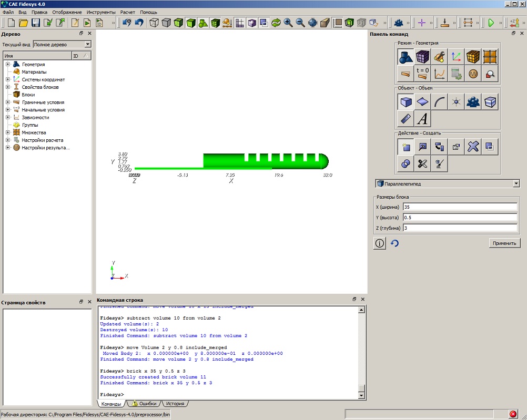Click the Материалы tree item
This screenshot has height=420, width=527.
(34, 71)
